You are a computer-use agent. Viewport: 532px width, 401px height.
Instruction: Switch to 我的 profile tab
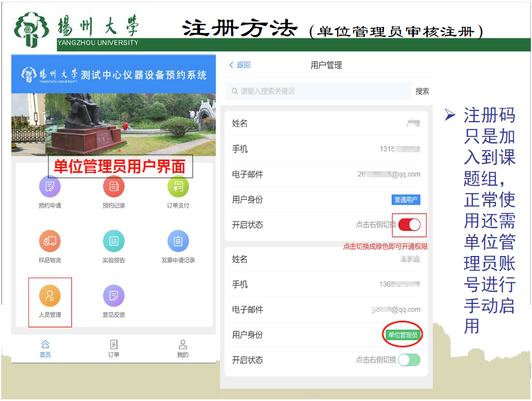[x=183, y=349]
